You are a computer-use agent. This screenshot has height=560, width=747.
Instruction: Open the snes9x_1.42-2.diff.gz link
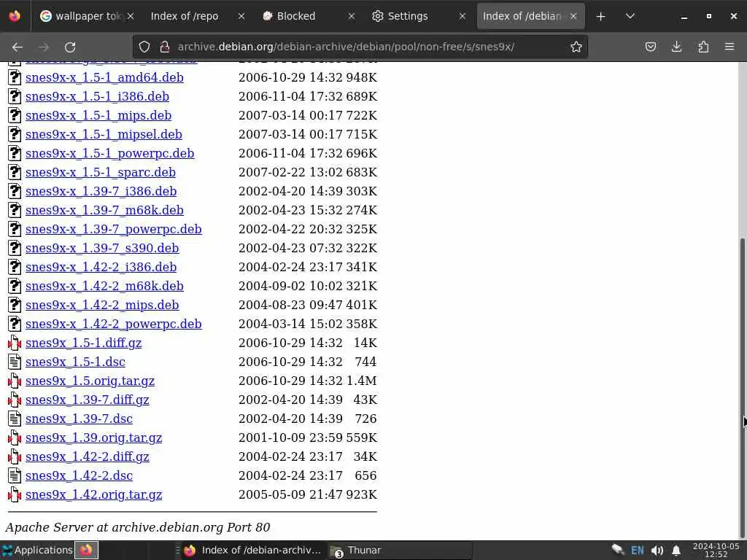click(88, 457)
